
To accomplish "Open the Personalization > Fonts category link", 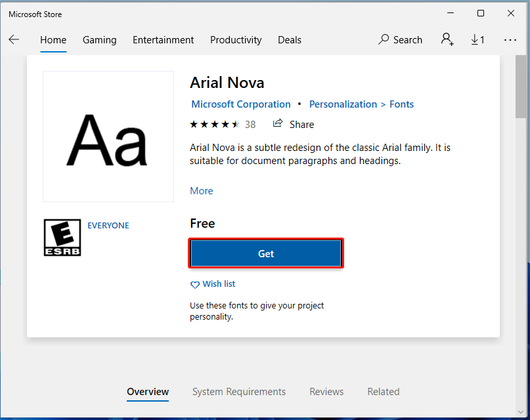I will (x=361, y=104).
